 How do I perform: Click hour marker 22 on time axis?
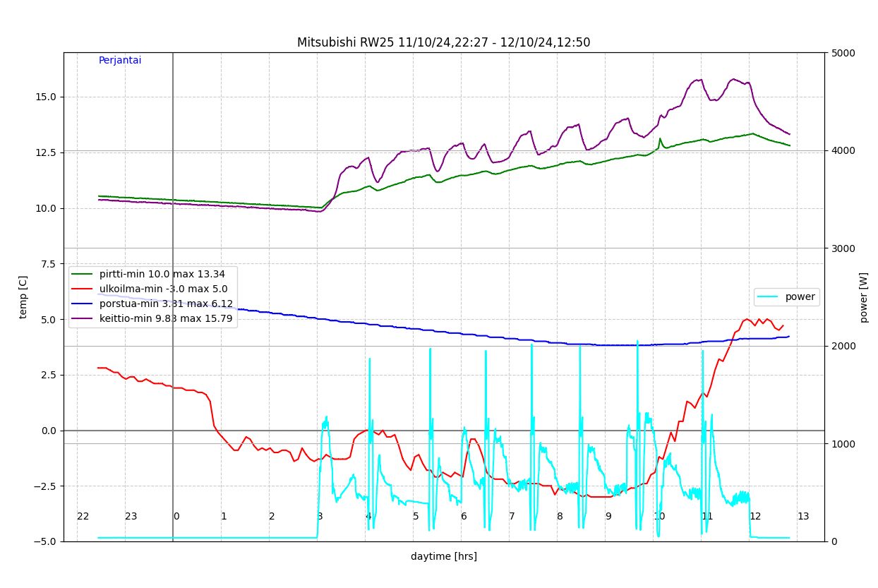coord(83,517)
